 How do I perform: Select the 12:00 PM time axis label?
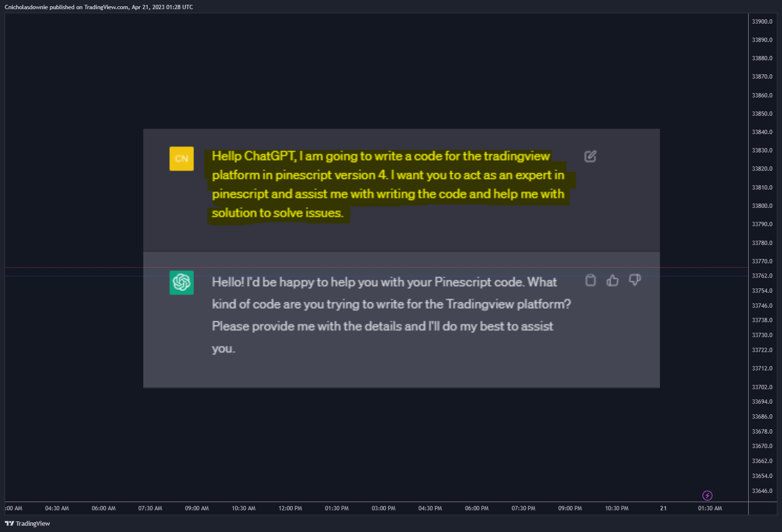pyautogui.click(x=290, y=508)
